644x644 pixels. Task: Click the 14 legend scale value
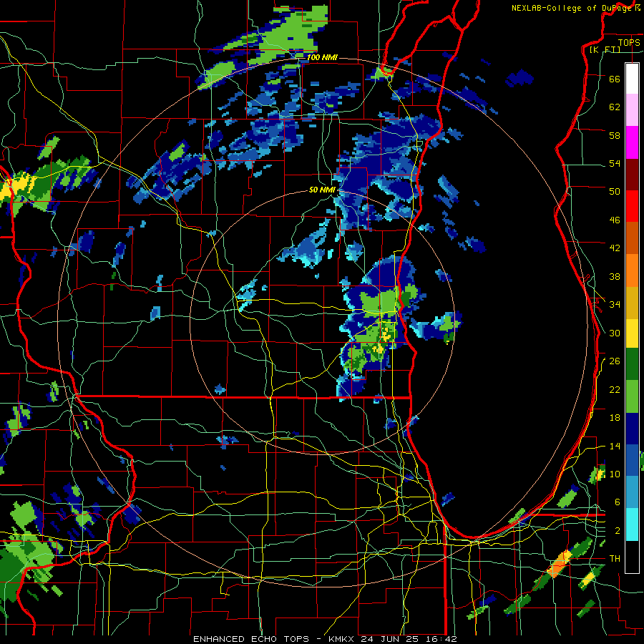[615, 446]
